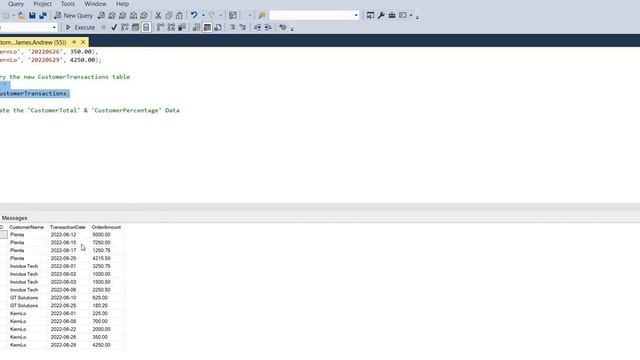
Task: Select the OrderAmount column header
Action: tap(106, 227)
